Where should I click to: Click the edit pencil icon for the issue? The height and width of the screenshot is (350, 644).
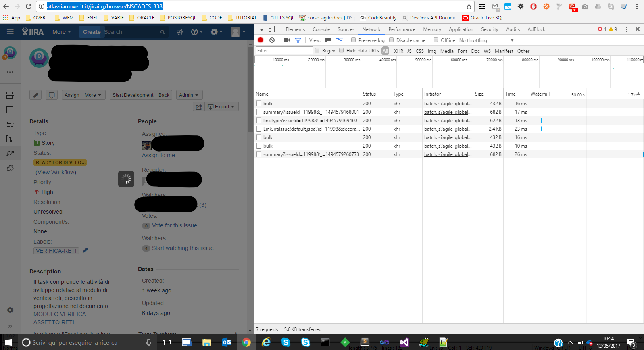point(35,95)
